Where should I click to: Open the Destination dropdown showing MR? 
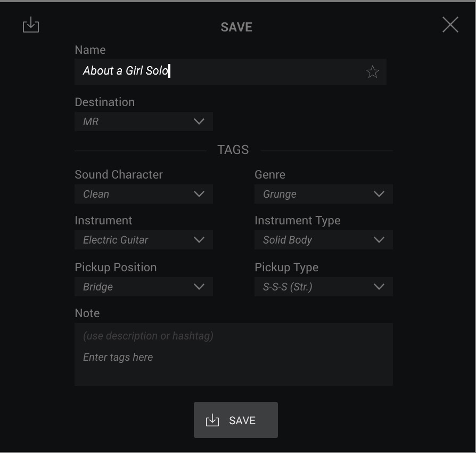click(144, 122)
